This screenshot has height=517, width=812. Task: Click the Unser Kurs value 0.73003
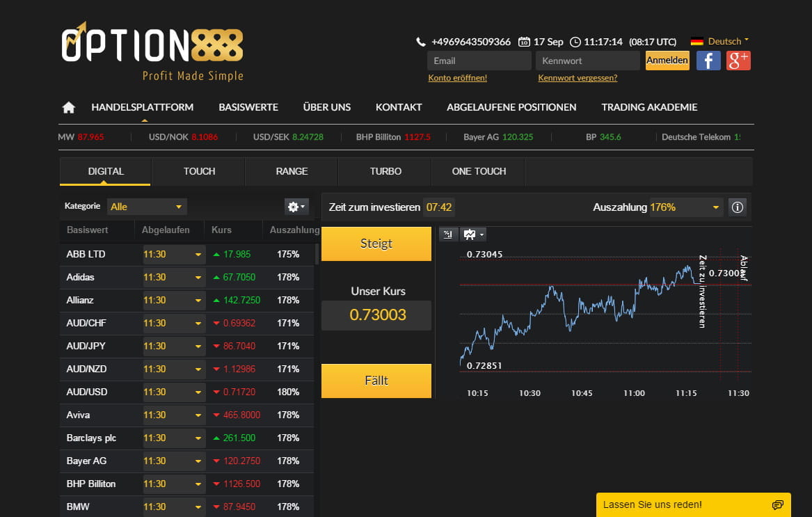click(378, 315)
